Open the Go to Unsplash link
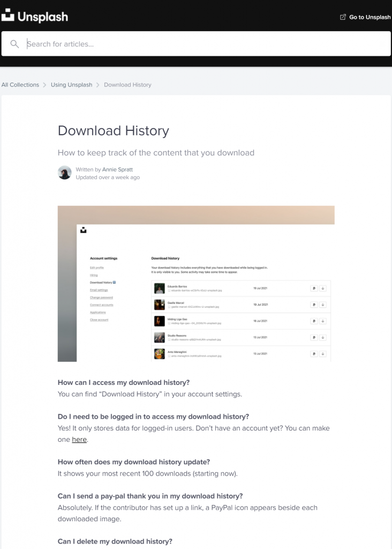 click(x=370, y=17)
